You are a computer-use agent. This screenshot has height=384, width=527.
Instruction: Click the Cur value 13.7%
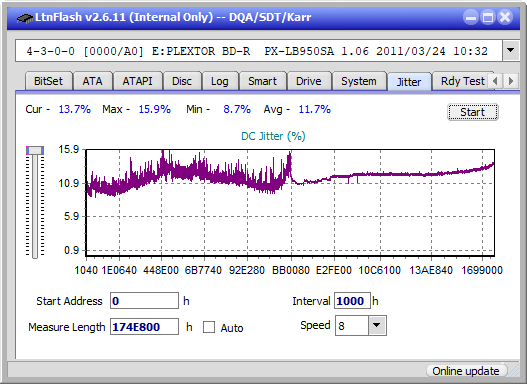coord(75,109)
